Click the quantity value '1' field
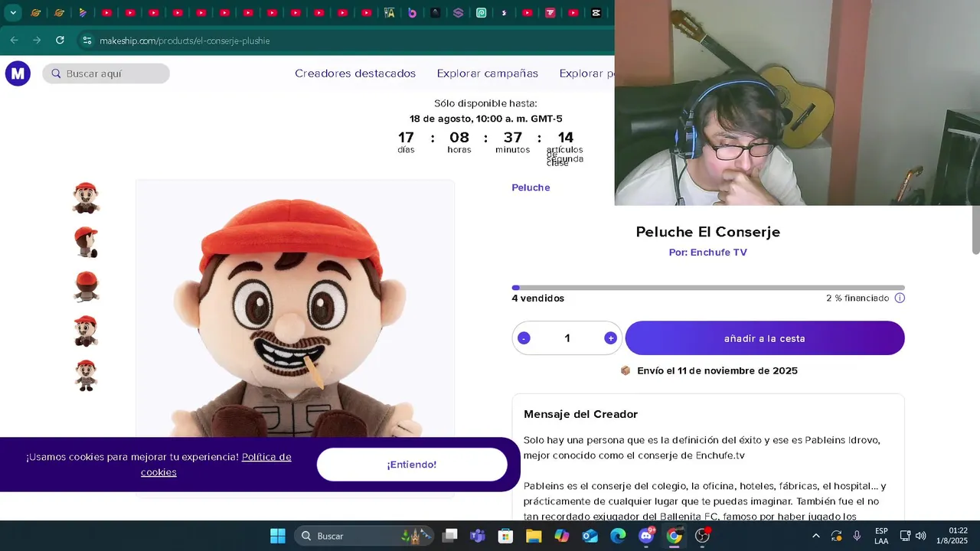The height and width of the screenshot is (551, 980). pos(567,338)
